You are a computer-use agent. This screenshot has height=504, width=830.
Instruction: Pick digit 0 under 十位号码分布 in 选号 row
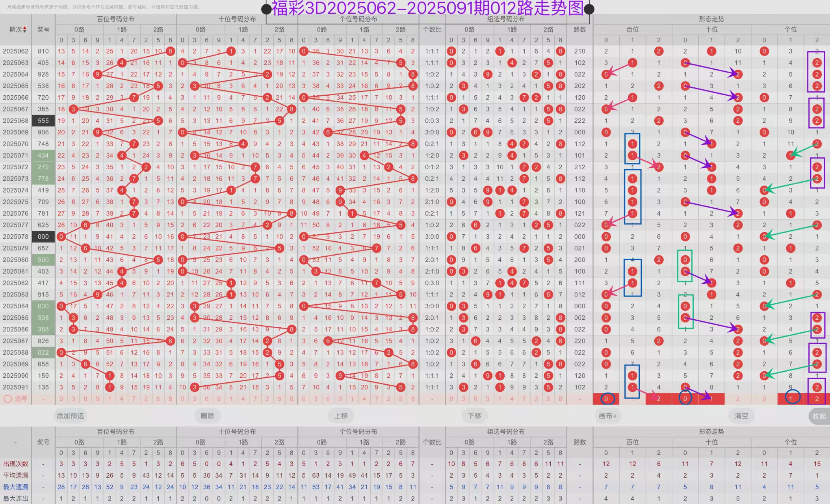(182, 399)
